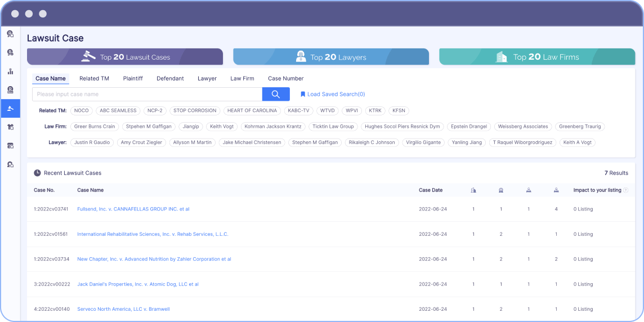Filter by HEART OF CAROLINA trademark tag
This screenshot has height=322, width=644.
[x=252, y=111]
